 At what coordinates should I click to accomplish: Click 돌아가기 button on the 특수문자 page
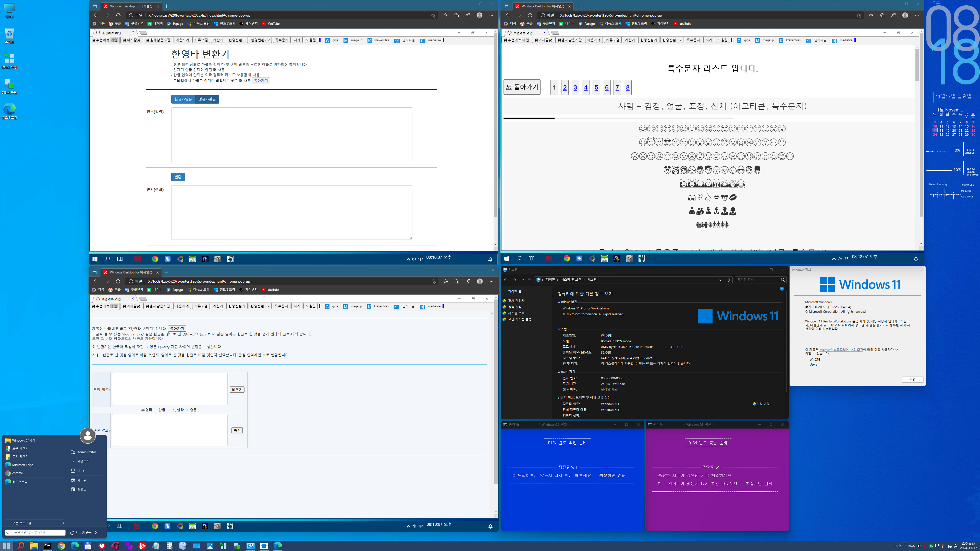coord(522,87)
